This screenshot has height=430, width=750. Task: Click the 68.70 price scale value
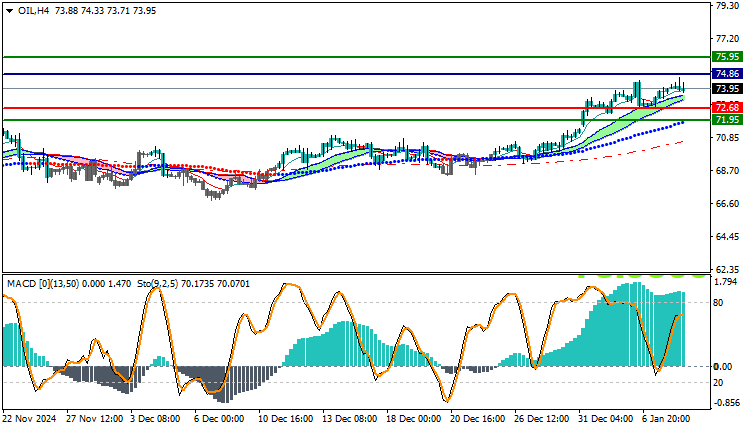[x=728, y=171]
